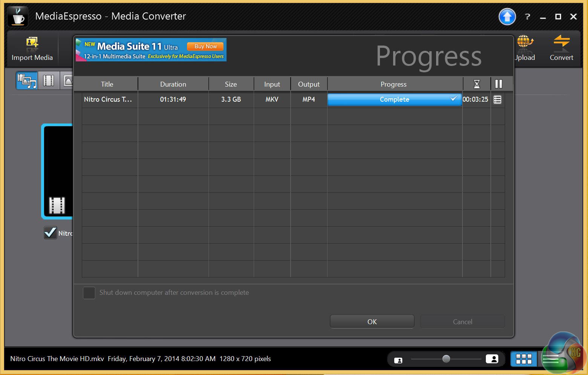This screenshot has width=588, height=375.
Task: Open details list icon for Nitro Circus row
Action: 498,99
